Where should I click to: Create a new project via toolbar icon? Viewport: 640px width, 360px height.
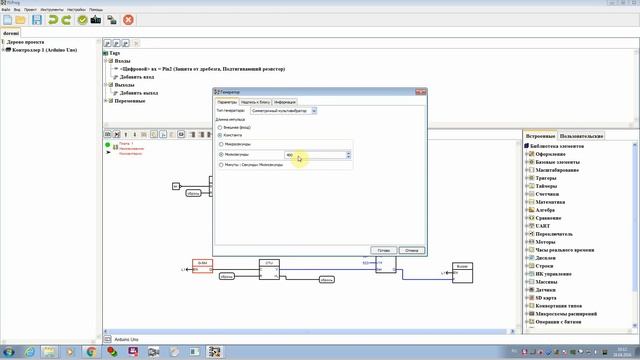[x=7, y=20]
